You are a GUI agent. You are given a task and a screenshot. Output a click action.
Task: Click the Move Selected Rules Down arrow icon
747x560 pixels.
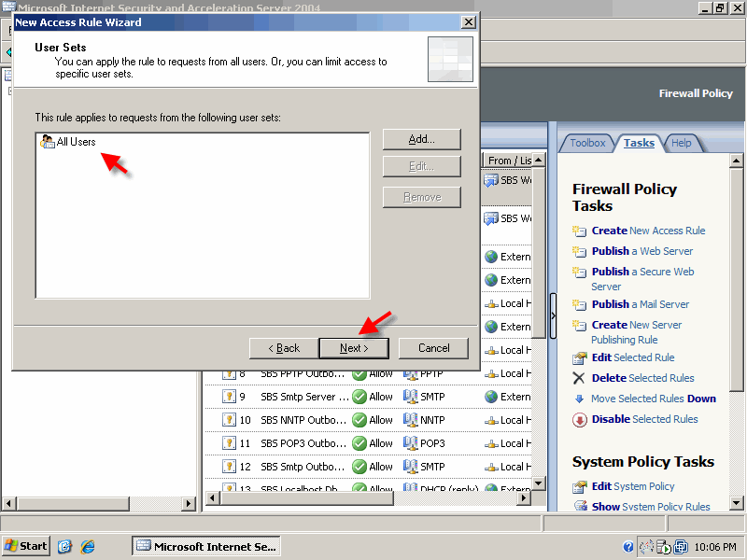(579, 399)
